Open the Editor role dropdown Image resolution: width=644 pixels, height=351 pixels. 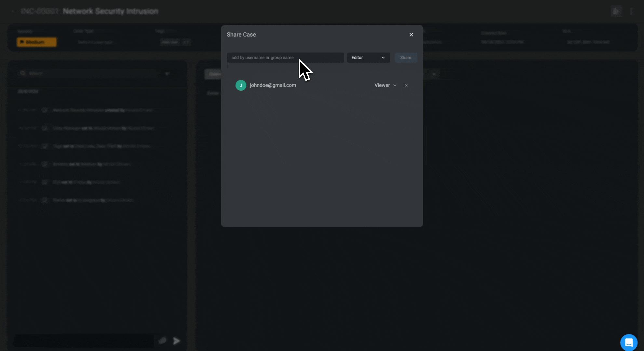[368, 58]
